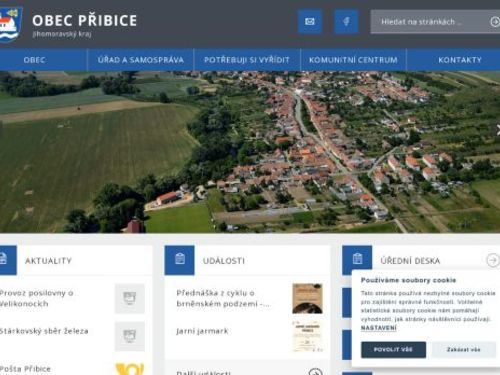Click the Události clipboard icon
The width and height of the screenshot is (500, 375).
click(180, 260)
